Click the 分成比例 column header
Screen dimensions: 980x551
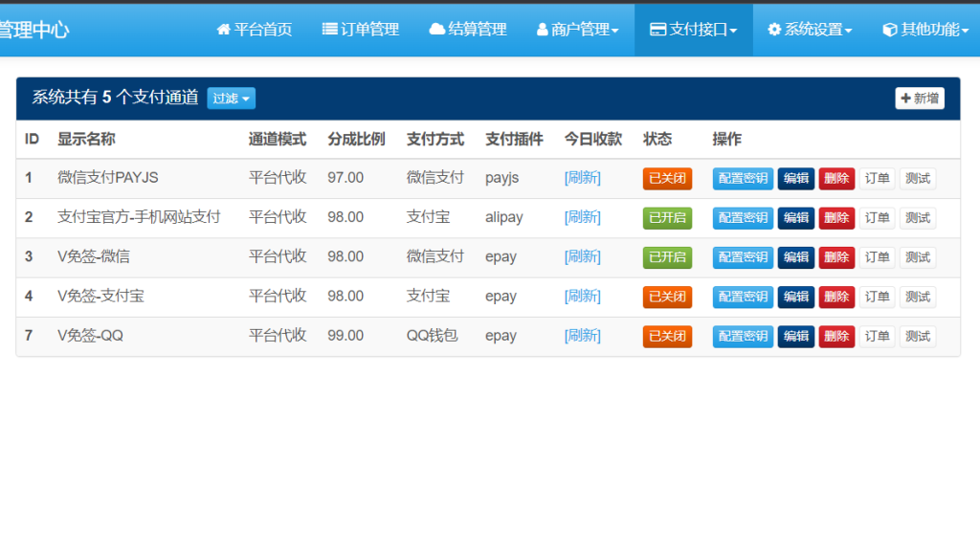(x=356, y=139)
